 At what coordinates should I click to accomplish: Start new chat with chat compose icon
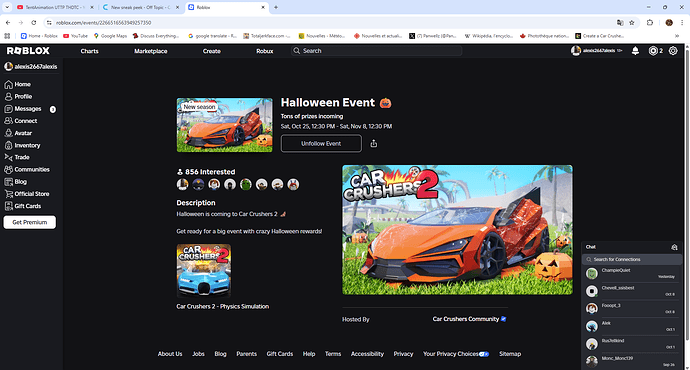click(674, 247)
